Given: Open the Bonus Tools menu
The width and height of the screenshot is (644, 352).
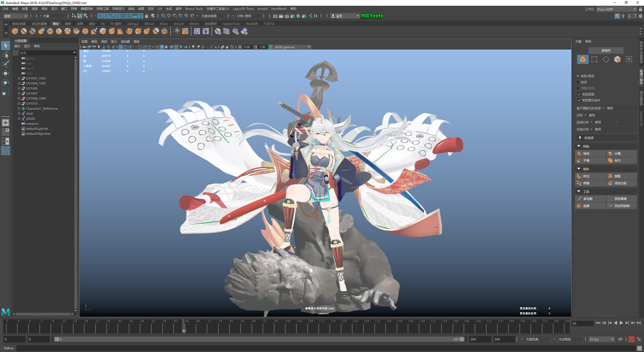Looking at the screenshot, I should point(194,8).
